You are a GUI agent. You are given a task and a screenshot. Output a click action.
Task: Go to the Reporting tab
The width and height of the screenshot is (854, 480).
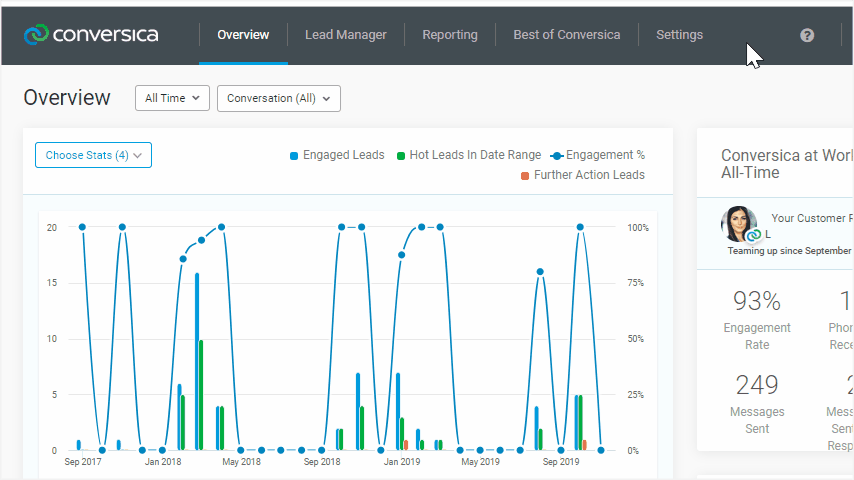450,35
